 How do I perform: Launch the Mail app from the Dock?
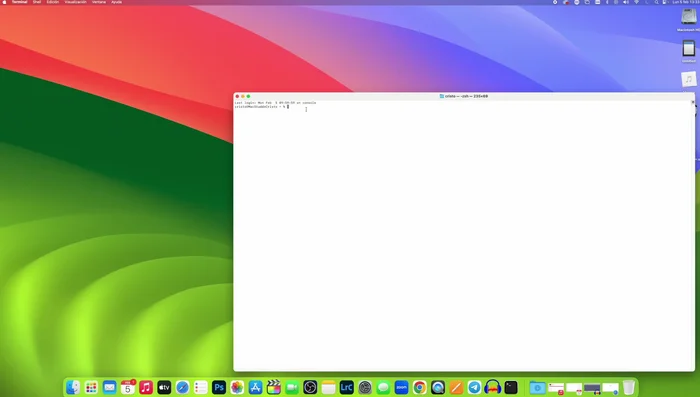[109, 387]
